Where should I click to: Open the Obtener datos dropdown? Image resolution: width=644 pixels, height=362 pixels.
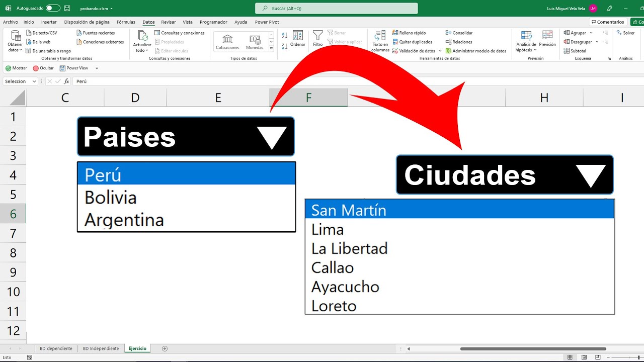point(15,42)
